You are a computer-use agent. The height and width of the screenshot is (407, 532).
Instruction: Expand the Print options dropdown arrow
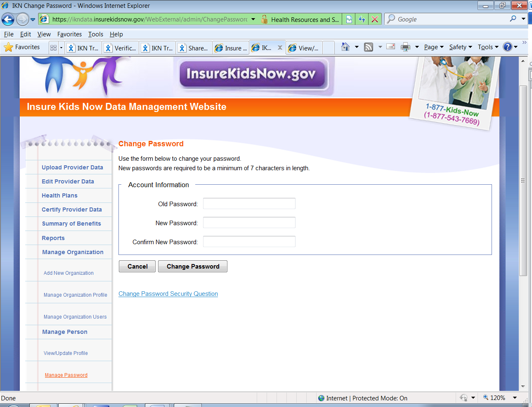point(417,47)
